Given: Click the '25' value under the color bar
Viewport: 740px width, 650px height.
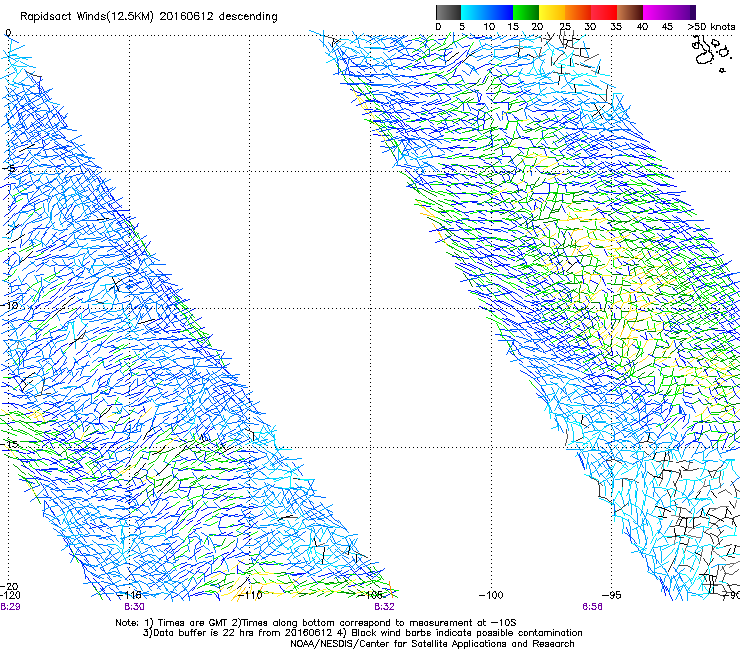Looking at the screenshot, I should coord(565,27).
